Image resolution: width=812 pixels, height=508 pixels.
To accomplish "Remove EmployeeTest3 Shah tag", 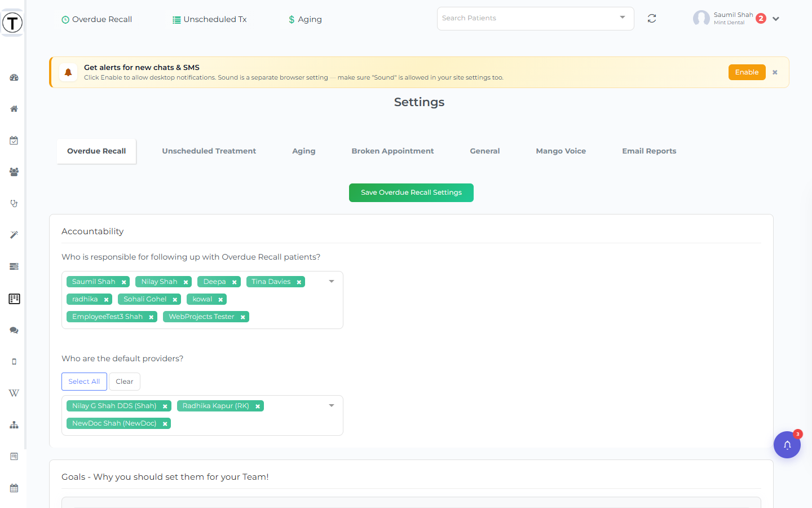I will [151, 317].
